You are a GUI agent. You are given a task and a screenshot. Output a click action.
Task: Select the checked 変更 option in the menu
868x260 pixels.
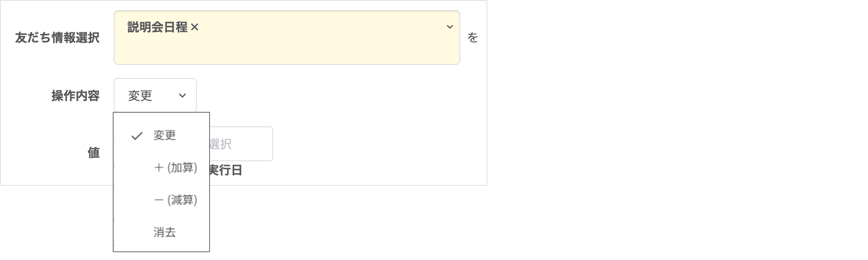click(x=164, y=135)
